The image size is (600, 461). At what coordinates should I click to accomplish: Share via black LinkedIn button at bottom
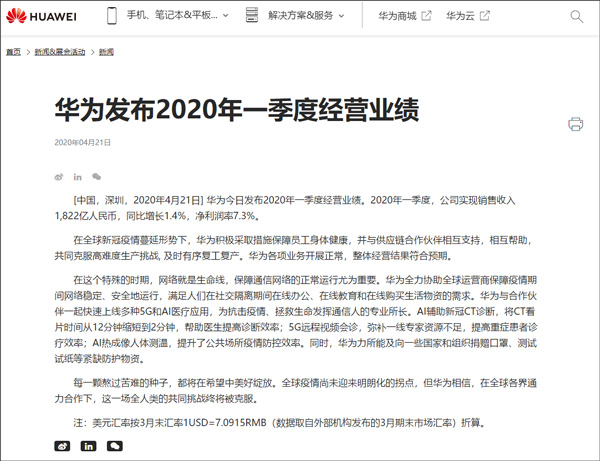tap(88, 446)
